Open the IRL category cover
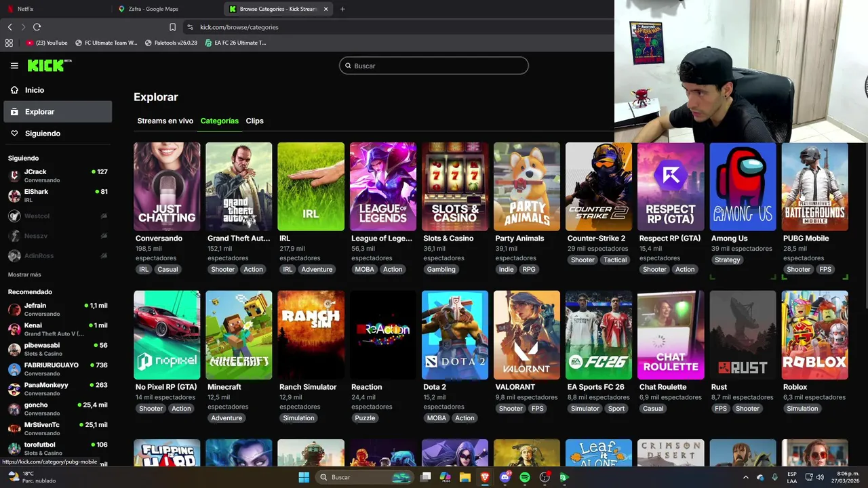Viewport: 868px width, 488px height. pyautogui.click(x=311, y=186)
